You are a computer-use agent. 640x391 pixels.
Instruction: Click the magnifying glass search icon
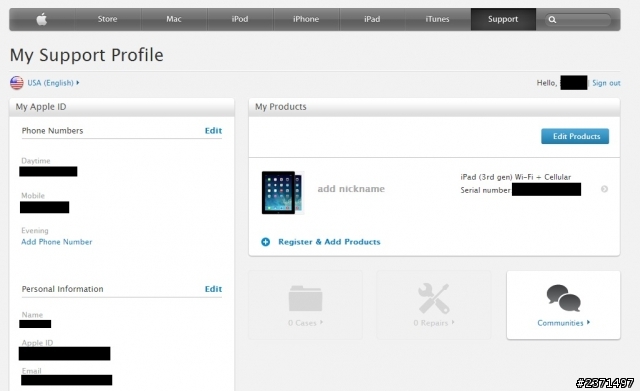click(x=552, y=20)
